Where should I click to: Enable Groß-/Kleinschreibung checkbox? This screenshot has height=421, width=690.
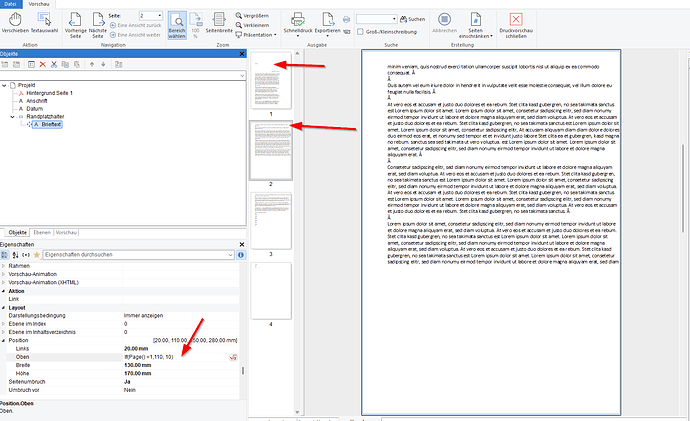360,32
